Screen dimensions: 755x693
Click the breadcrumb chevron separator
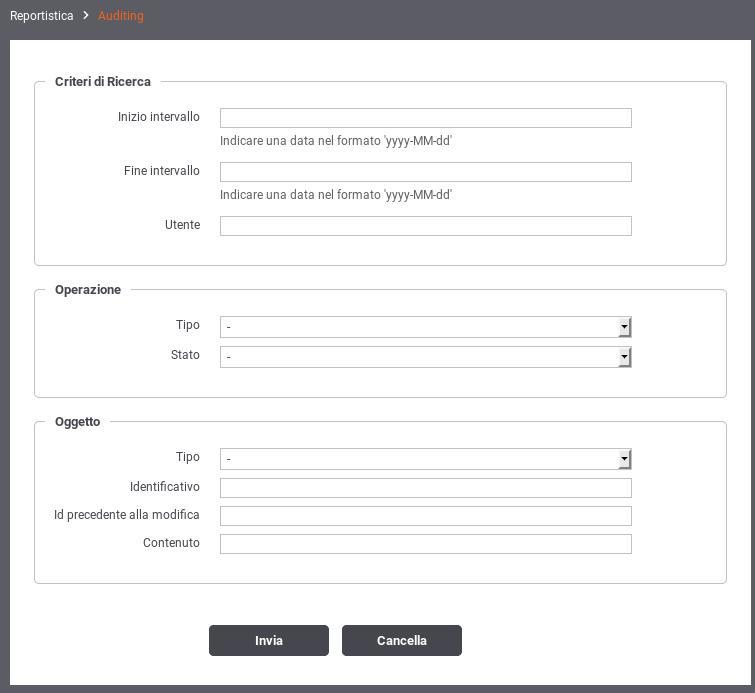[86, 15]
